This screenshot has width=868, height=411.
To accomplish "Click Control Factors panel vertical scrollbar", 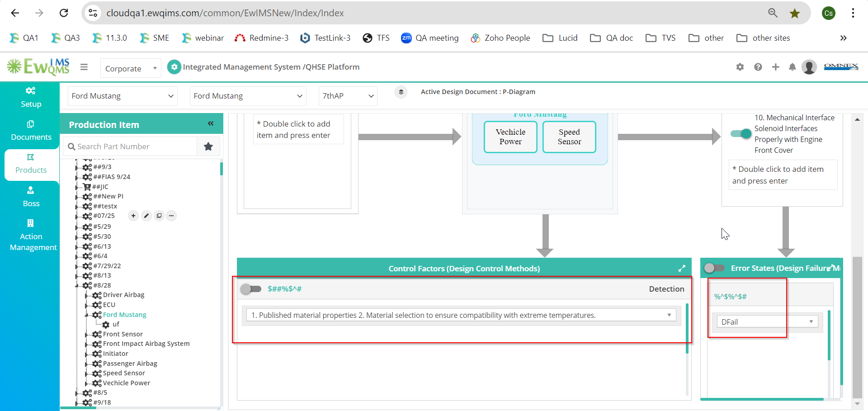I will pyautogui.click(x=687, y=328).
